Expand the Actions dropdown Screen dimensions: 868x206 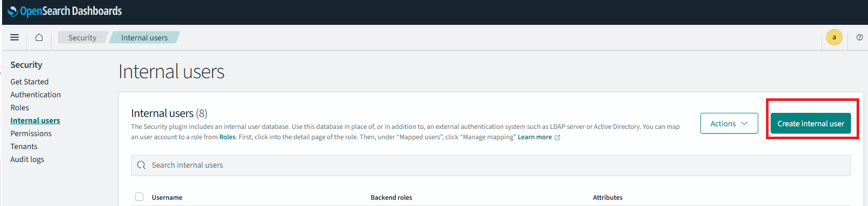[x=729, y=123]
